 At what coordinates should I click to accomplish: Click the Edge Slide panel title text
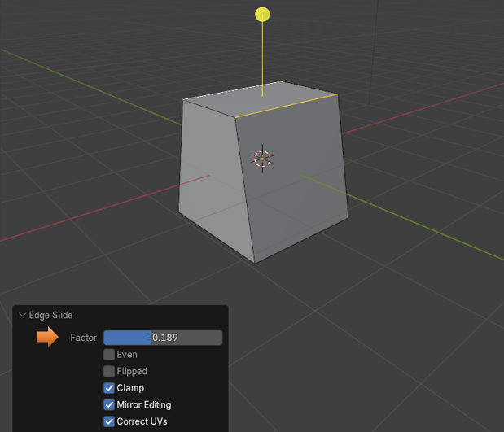pyautogui.click(x=50, y=316)
